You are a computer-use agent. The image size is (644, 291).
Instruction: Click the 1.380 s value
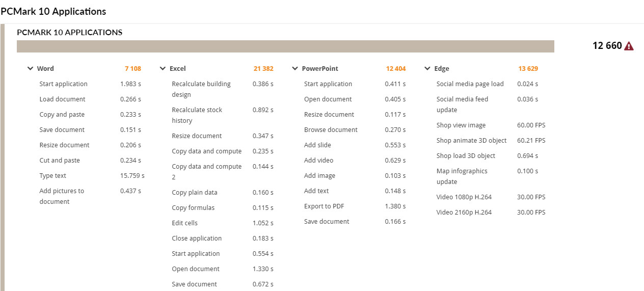[395, 206]
